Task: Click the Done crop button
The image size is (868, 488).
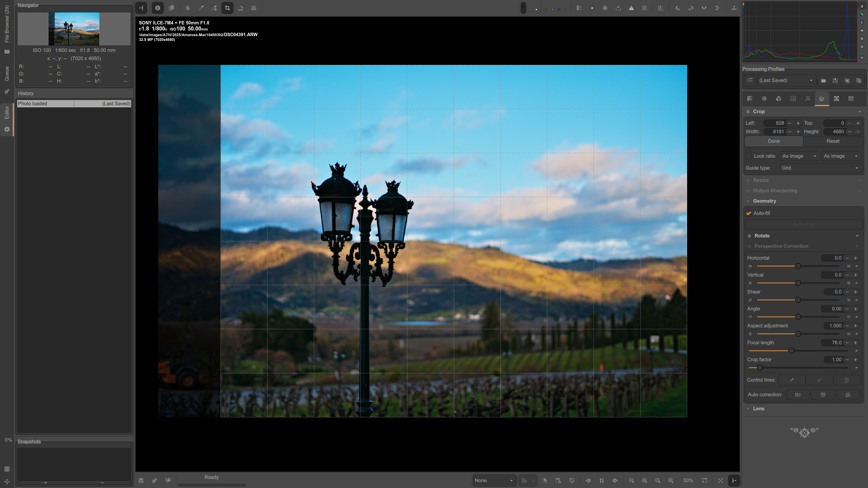Action: pos(774,141)
